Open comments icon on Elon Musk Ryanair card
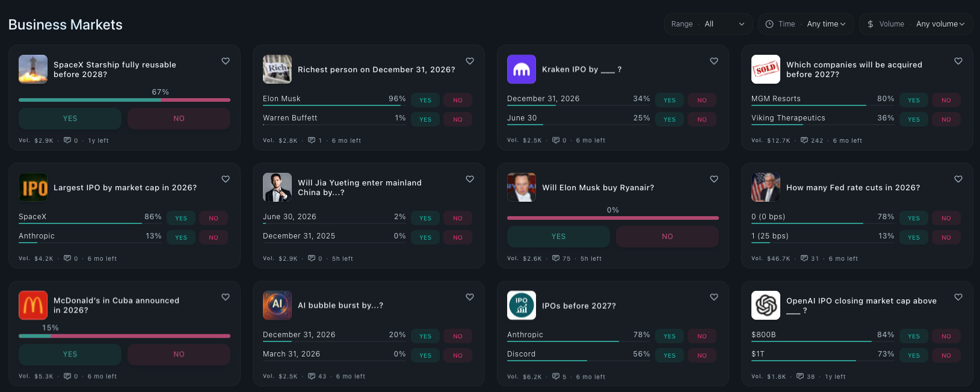Image resolution: width=980 pixels, height=392 pixels. [x=556, y=258]
